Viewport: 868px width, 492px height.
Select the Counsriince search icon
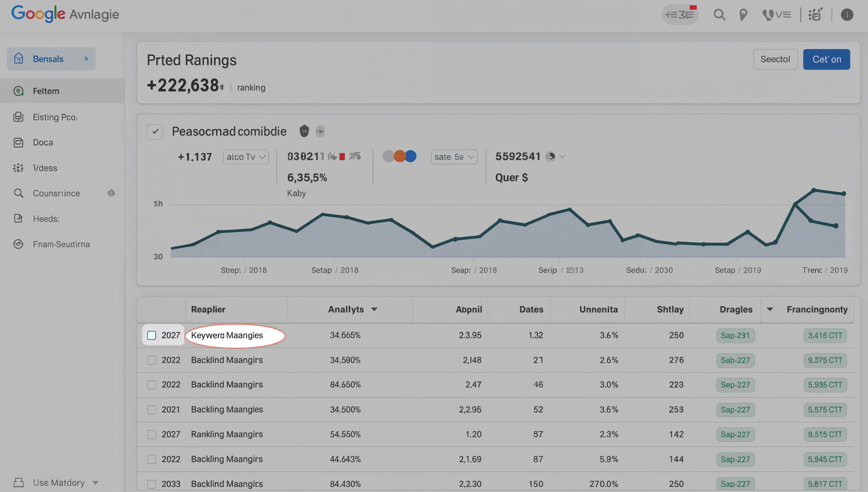click(x=19, y=193)
